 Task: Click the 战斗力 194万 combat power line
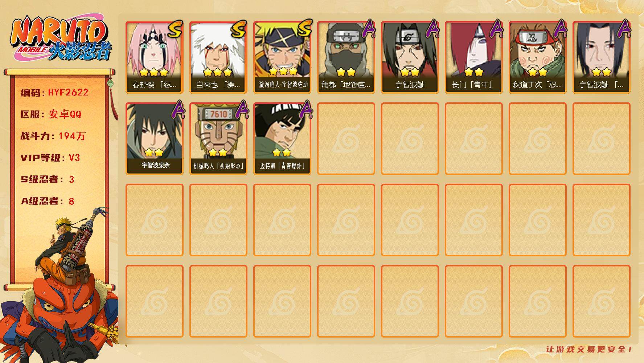click(53, 136)
